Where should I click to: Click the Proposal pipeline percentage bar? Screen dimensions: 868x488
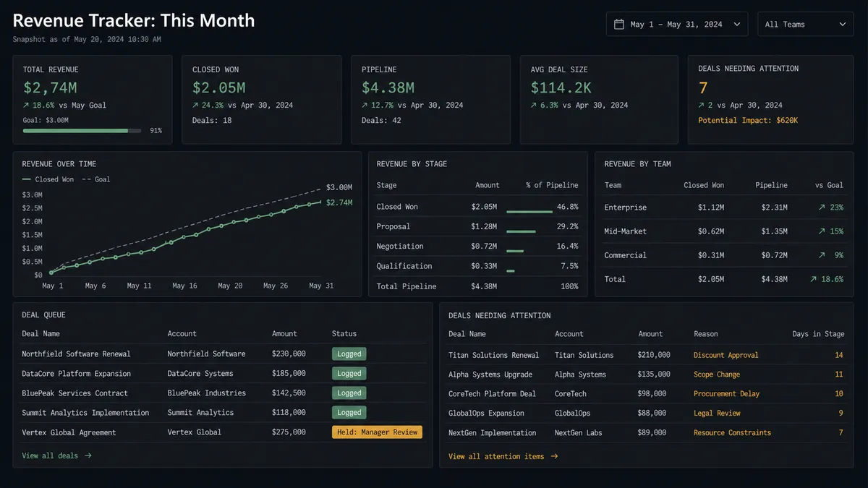[521, 231]
